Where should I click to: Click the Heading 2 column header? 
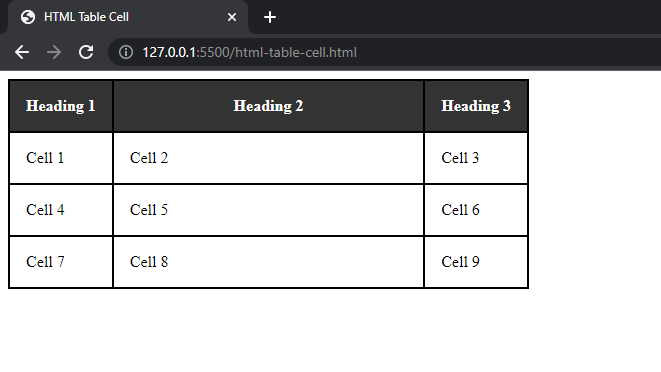click(x=269, y=106)
